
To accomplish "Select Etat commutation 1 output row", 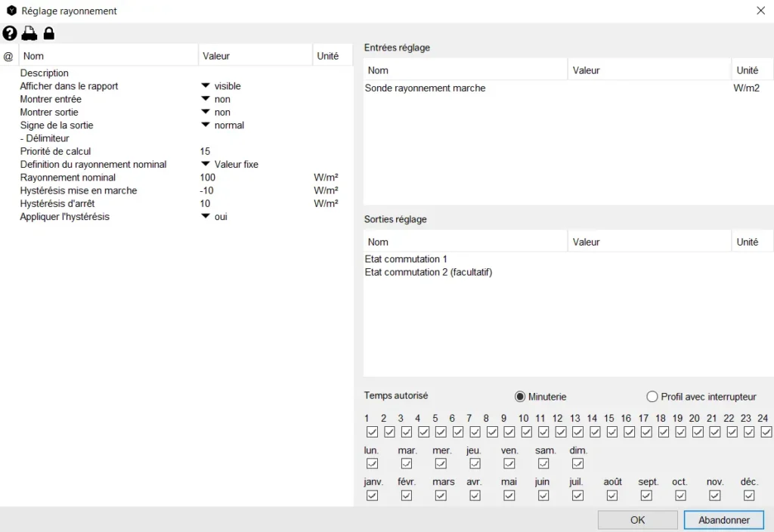I will pos(406,259).
